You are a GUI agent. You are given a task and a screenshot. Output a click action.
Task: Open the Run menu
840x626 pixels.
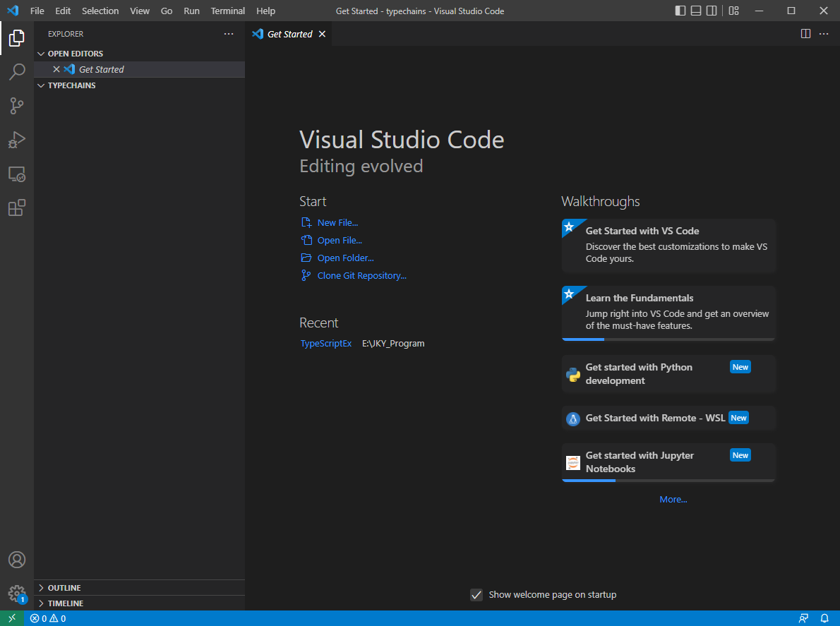pos(191,11)
